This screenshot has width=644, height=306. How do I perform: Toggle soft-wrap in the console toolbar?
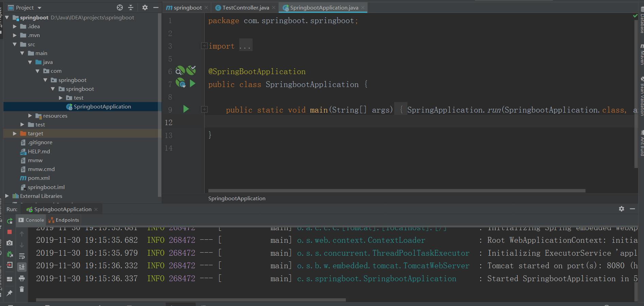[x=22, y=256]
